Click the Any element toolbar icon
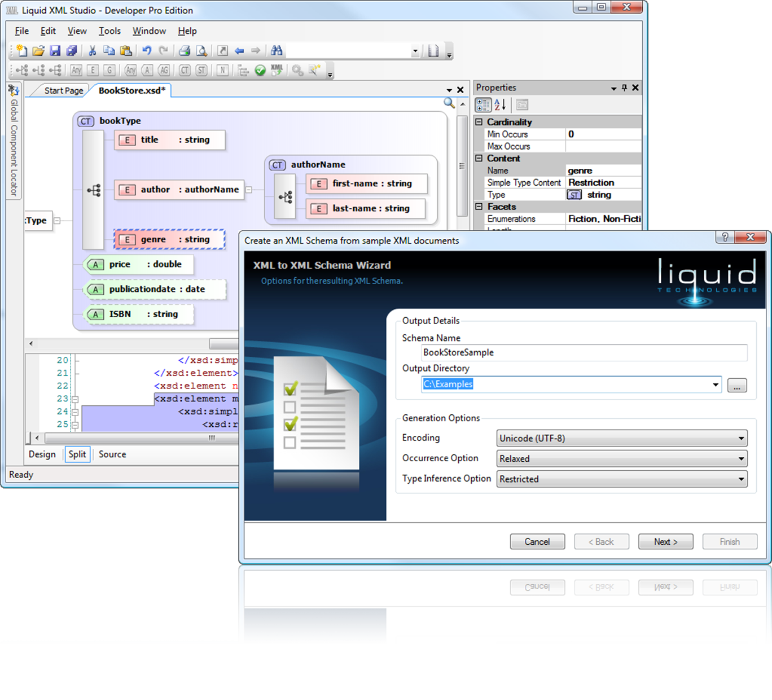Image resolution: width=772 pixels, height=700 pixels. pyautogui.click(x=76, y=70)
